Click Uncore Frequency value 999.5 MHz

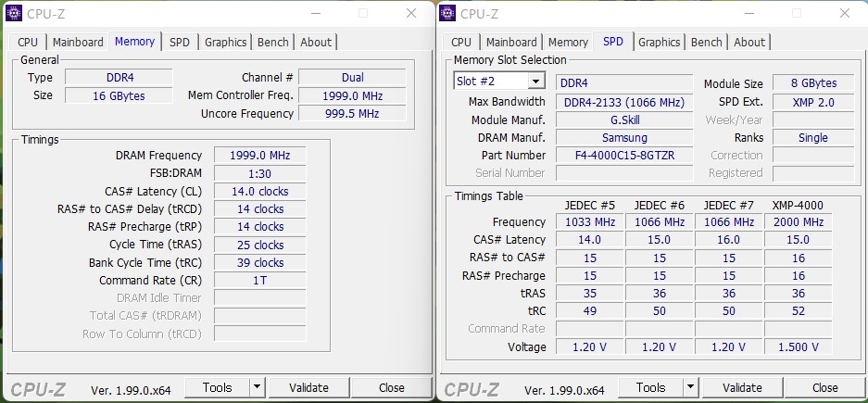tap(352, 113)
